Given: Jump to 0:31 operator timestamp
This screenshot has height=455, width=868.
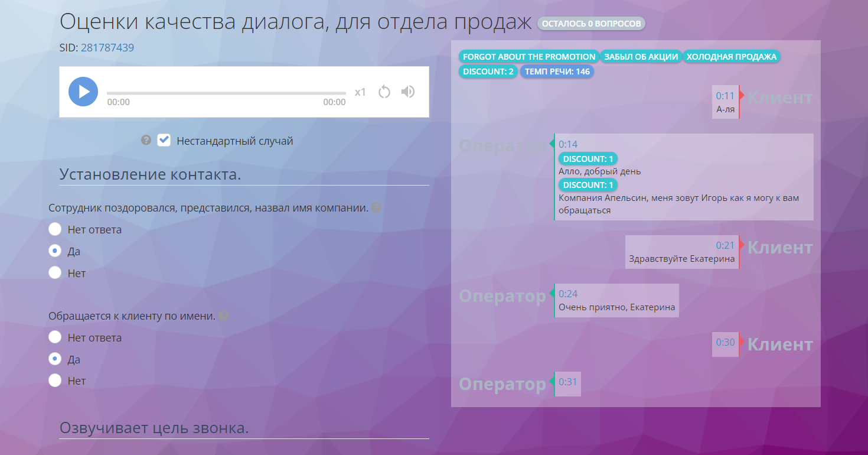Looking at the screenshot, I should [568, 382].
